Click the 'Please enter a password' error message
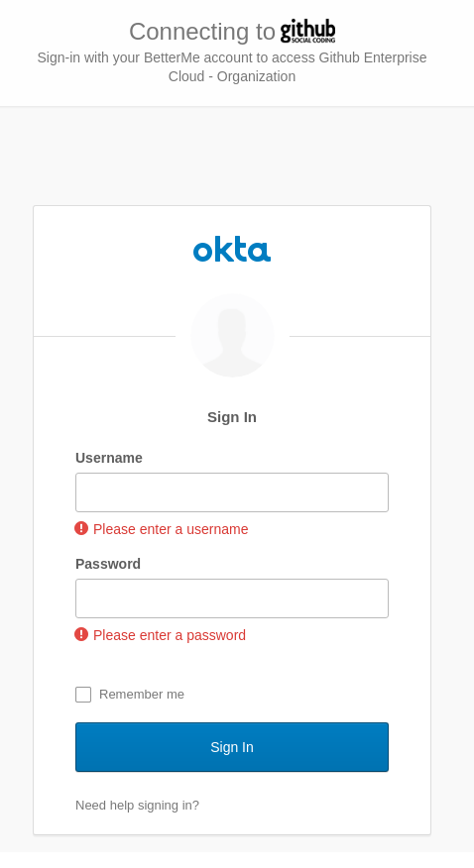The image size is (474, 868). click(170, 635)
